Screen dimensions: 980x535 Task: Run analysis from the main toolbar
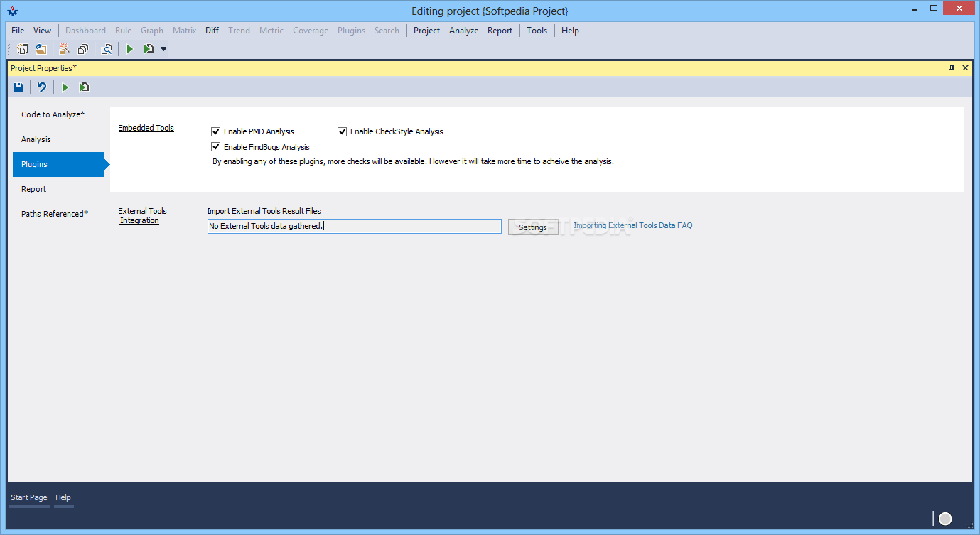coord(130,49)
